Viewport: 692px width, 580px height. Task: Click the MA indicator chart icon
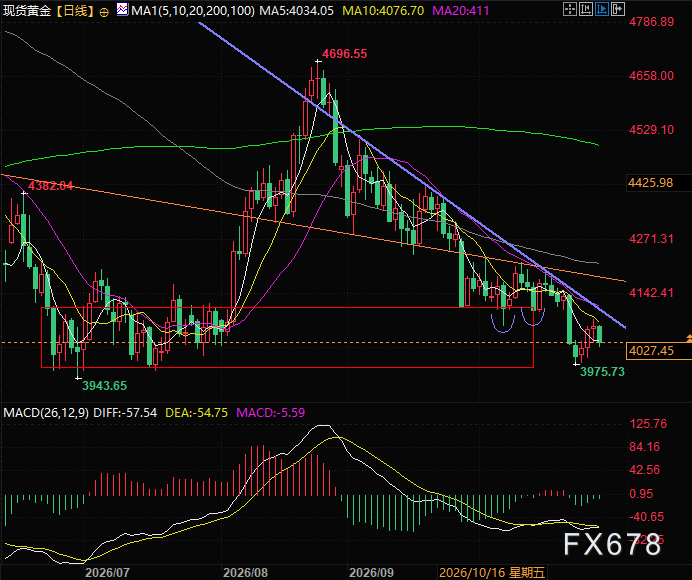pos(122,9)
